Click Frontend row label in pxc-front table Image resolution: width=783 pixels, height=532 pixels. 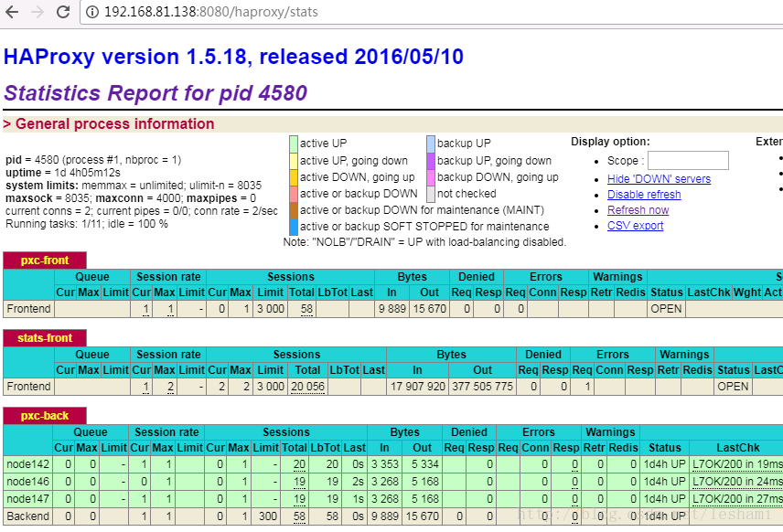pyautogui.click(x=28, y=308)
